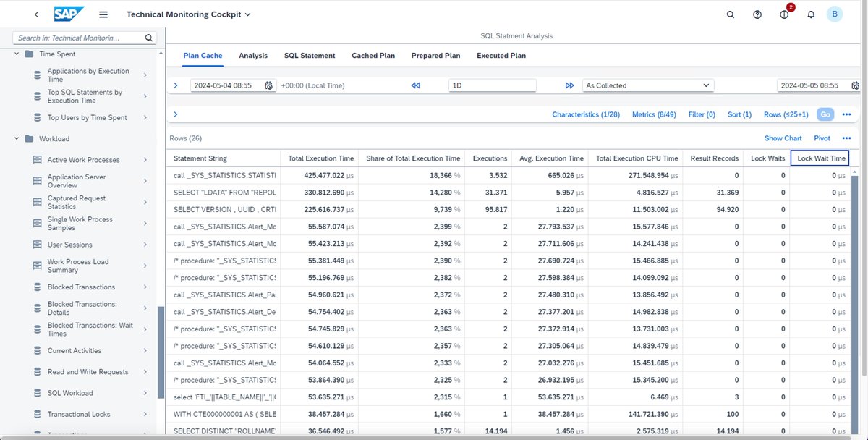
Task: Open the alerts icon with badge 2
Action: 784,14
